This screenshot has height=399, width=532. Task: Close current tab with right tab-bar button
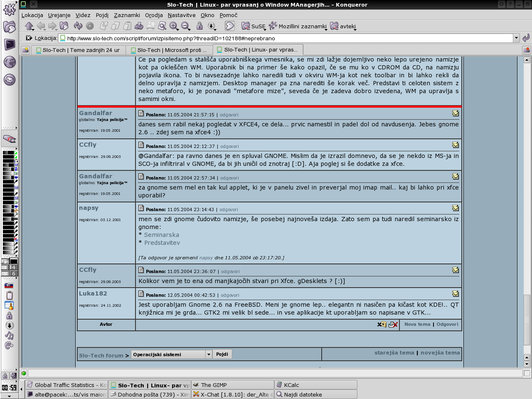click(x=527, y=50)
